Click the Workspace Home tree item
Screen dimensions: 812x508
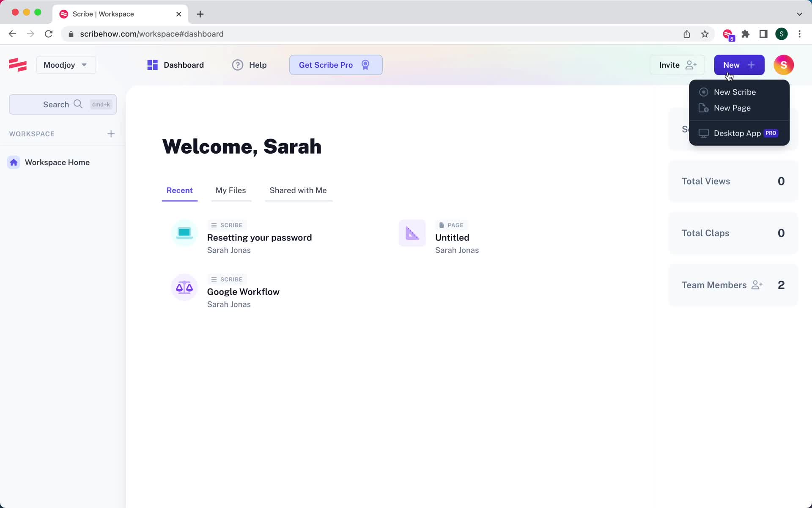57,162
